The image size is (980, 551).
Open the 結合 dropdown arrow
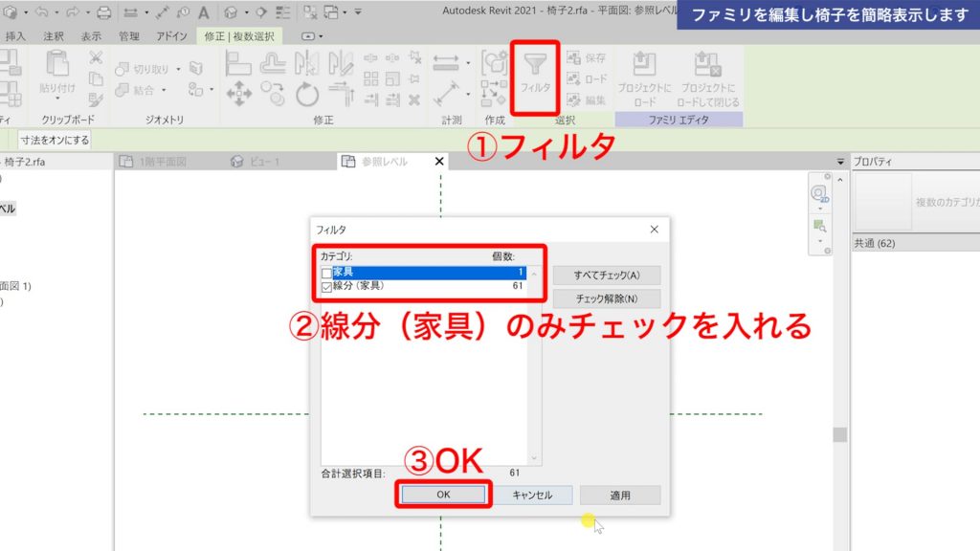[x=163, y=90]
